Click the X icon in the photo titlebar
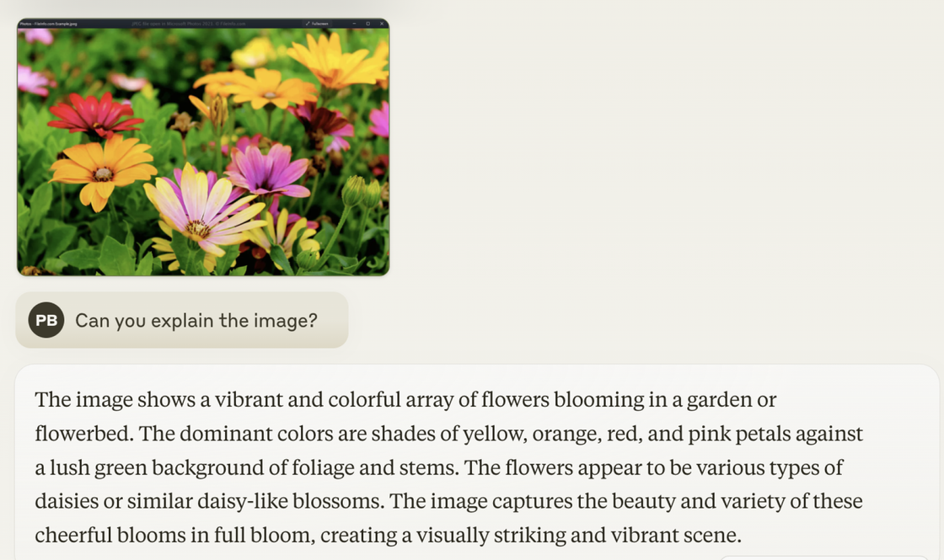944x560 pixels. coord(382,24)
